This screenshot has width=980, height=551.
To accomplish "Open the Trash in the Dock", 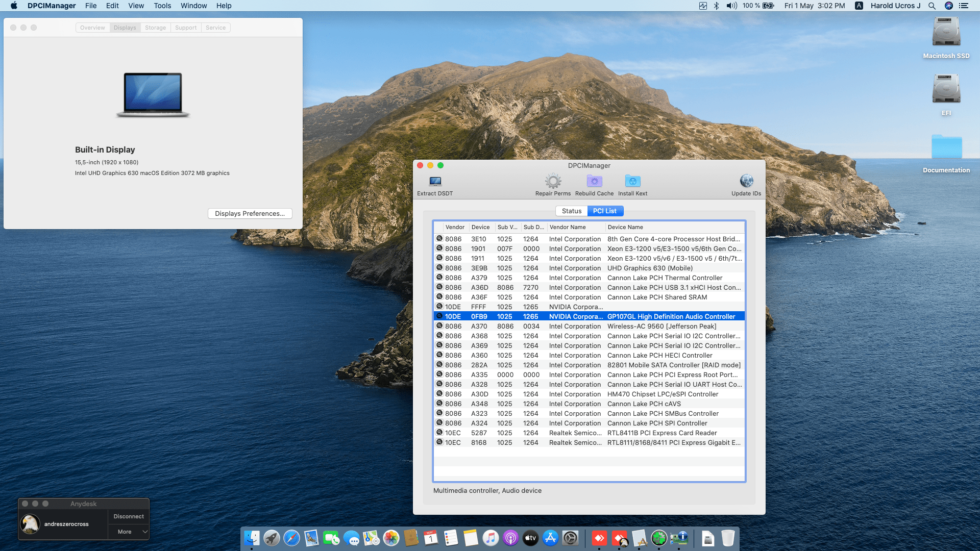I will click(x=728, y=538).
